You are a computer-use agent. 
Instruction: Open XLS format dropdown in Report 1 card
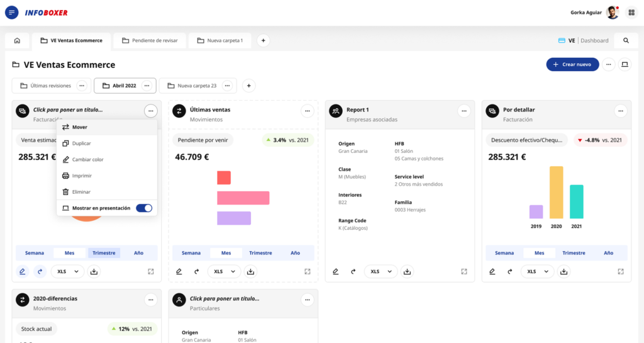click(x=381, y=272)
